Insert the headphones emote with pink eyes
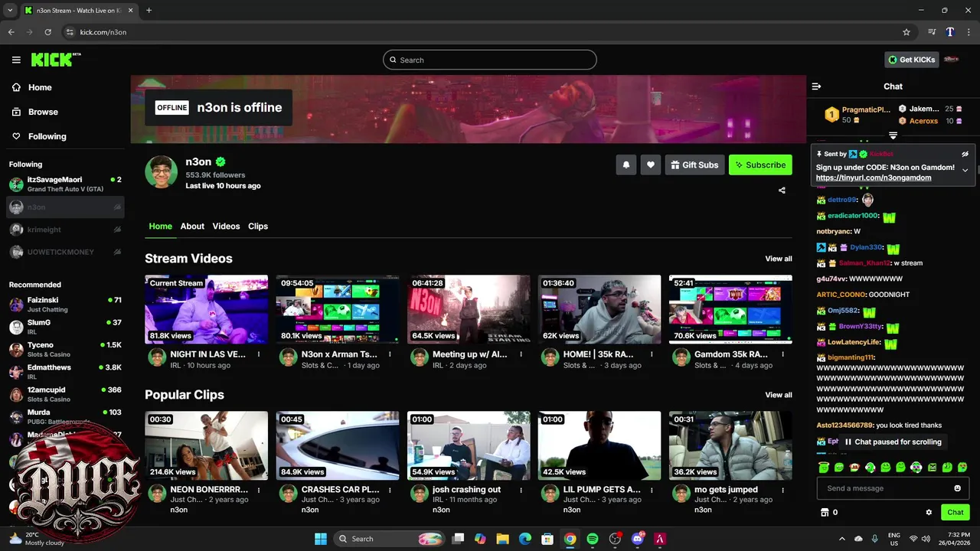980x551 pixels. 916,467
